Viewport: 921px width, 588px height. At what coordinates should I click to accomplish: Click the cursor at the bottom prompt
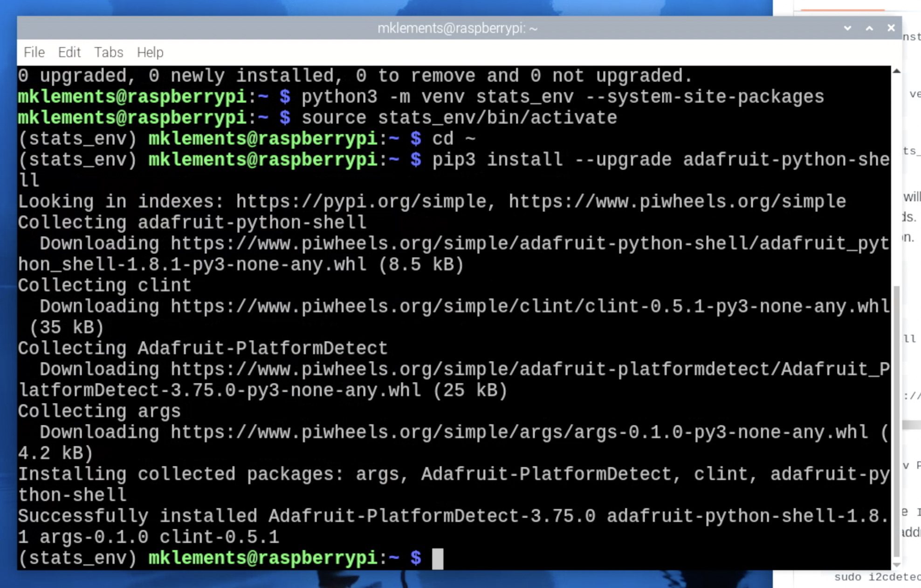(437, 558)
